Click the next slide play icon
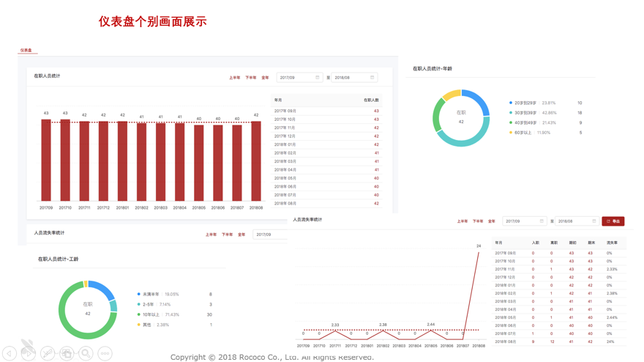This screenshot has height=362, width=644. pos(29,353)
